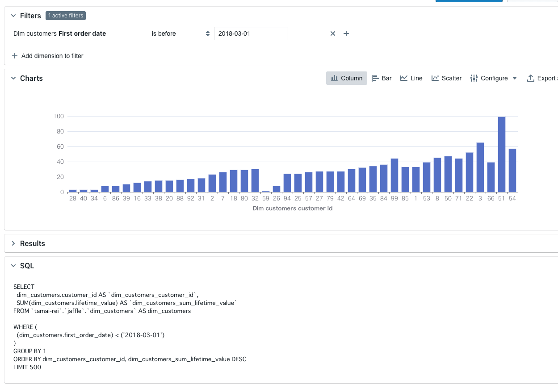Open the Configure dropdown arrow
The height and width of the screenshot is (392, 558).
coord(514,78)
